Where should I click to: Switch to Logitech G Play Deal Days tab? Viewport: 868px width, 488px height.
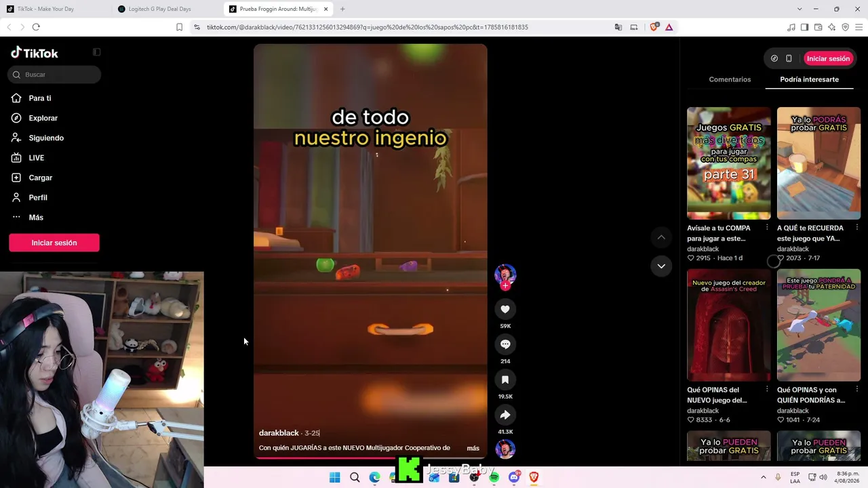pos(167,9)
